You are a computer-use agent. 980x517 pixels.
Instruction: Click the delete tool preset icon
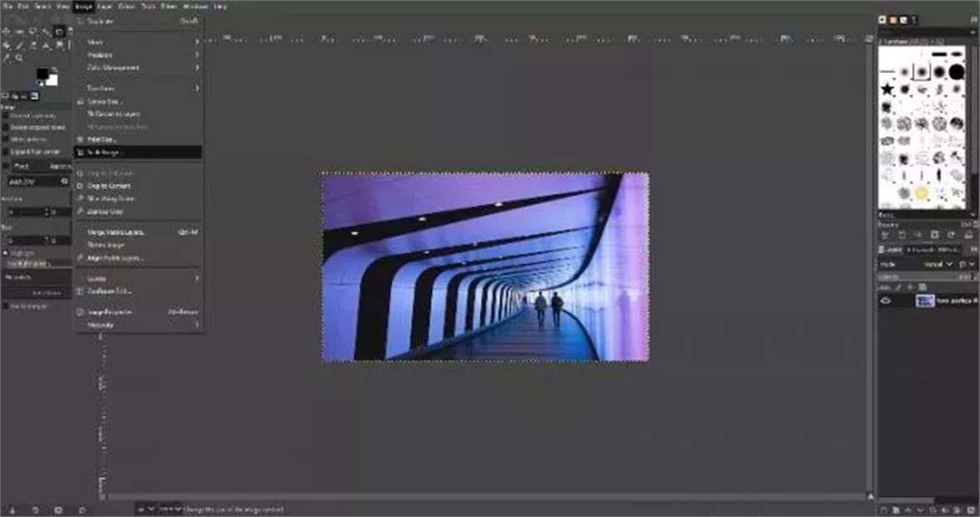click(x=59, y=510)
